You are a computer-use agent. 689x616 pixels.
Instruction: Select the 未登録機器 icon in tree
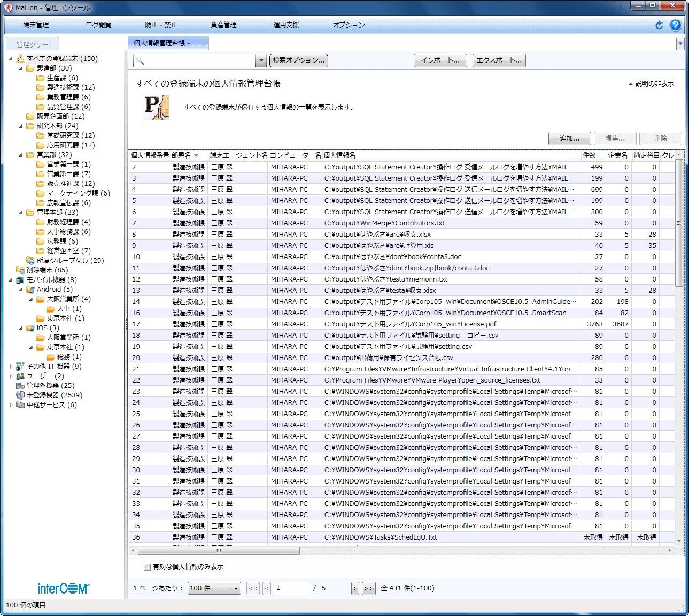[x=20, y=395]
